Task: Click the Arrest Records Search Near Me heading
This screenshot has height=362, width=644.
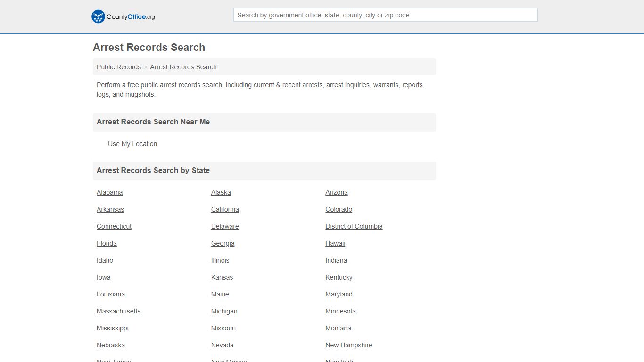Action: coord(153,122)
